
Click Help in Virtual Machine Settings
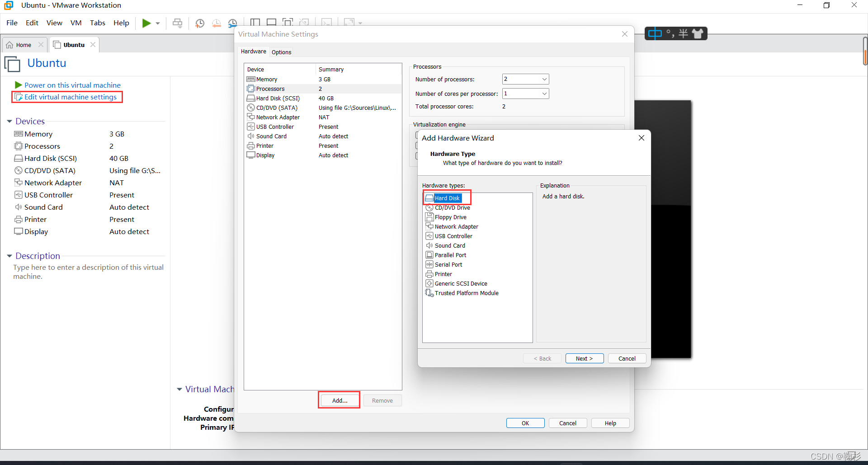610,423
